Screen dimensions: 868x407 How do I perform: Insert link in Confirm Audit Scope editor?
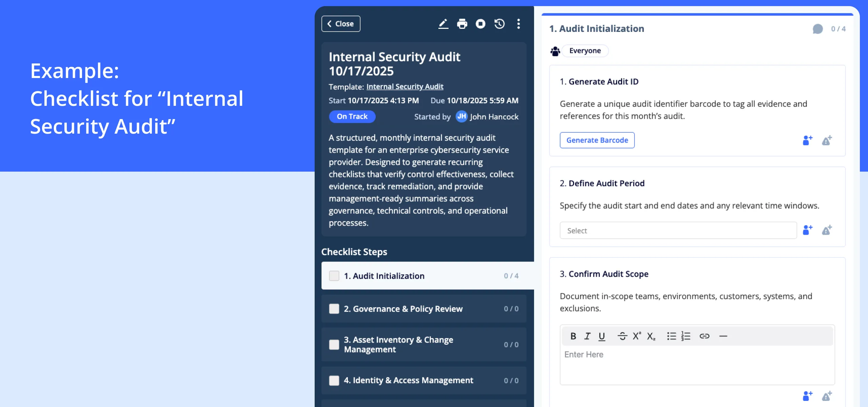pos(704,336)
